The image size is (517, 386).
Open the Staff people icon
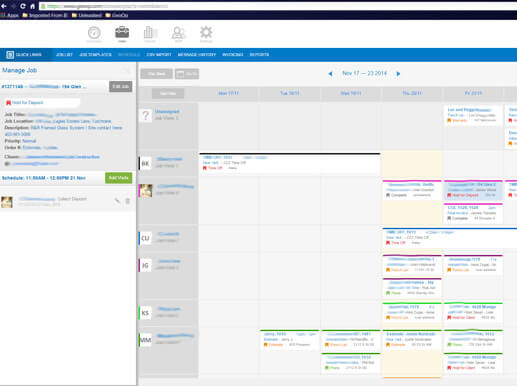coord(178,33)
